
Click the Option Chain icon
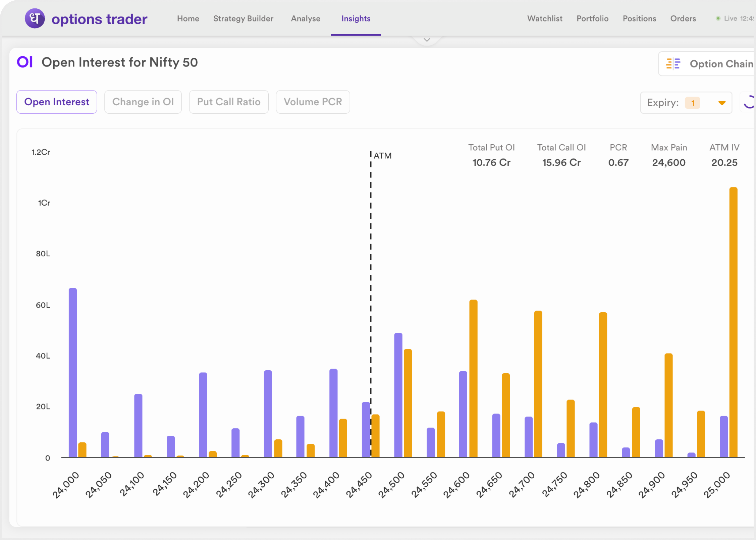click(x=673, y=64)
